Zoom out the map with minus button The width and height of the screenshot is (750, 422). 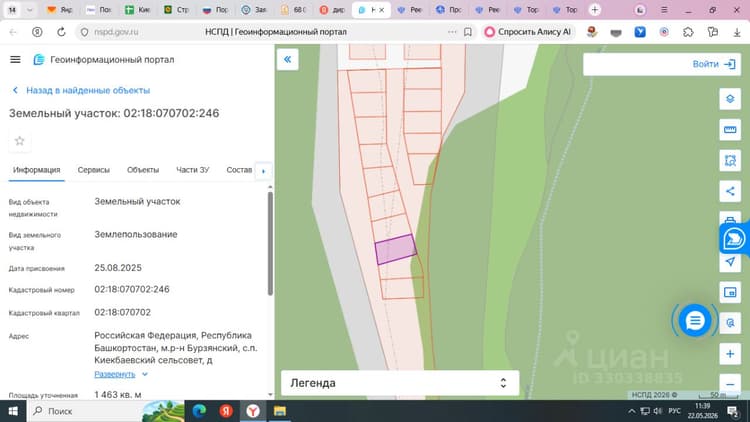[x=730, y=384]
